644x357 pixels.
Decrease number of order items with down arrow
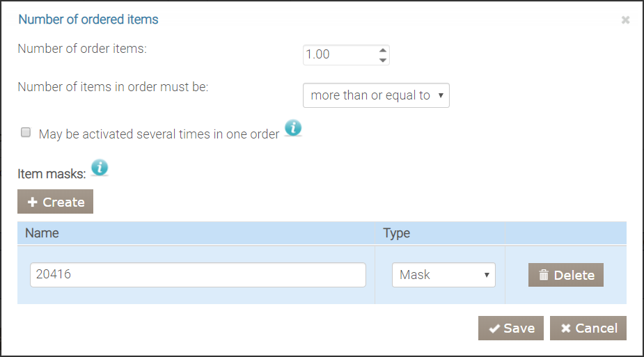[382, 60]
